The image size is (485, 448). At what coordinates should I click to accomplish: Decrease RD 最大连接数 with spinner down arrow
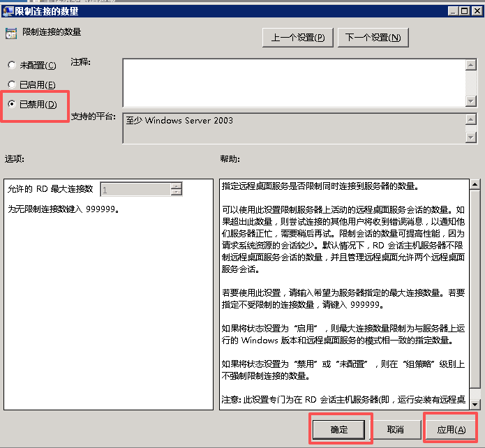[x=177, y=193]
